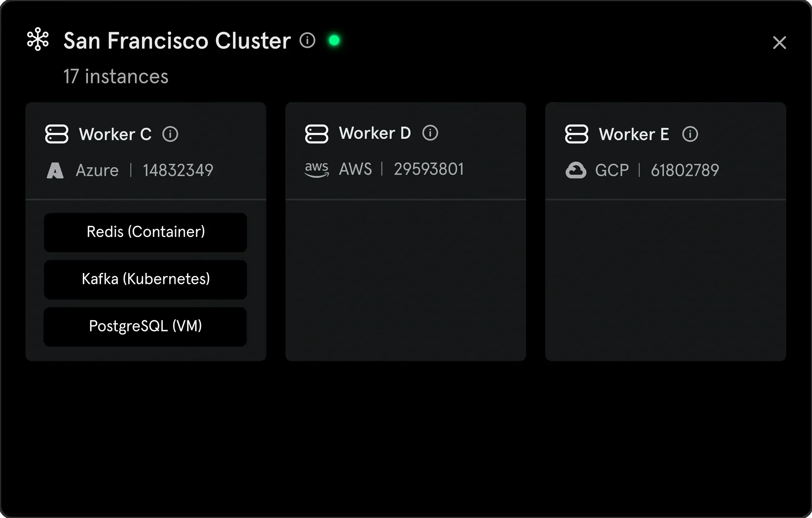Click the instance ID 14832349
This screenshot has height=518, width=812.
coord(178,171)
